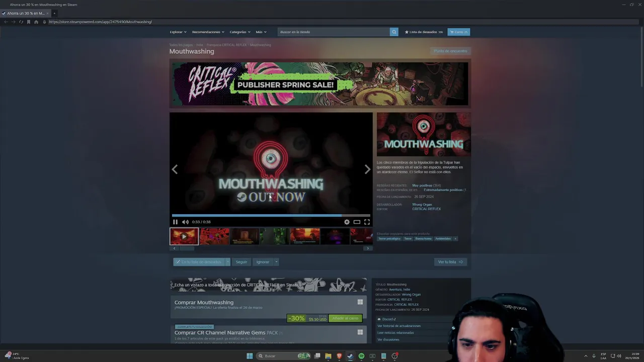This screenshot has height=362, width=644.
Task: Click the 'Muy positivas' recent reviews link
Action: pyautogui.click(x=422, y=186)
